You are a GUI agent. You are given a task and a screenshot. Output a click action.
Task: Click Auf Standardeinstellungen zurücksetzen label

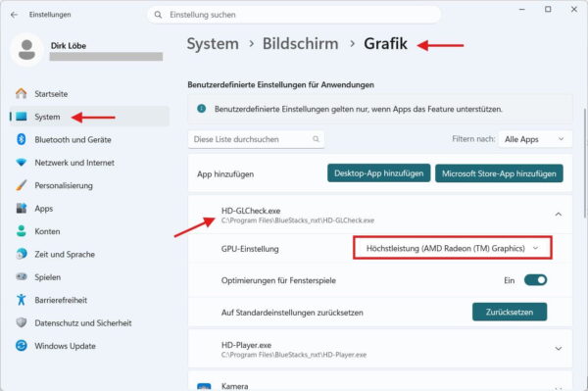[x=292, y=313]
